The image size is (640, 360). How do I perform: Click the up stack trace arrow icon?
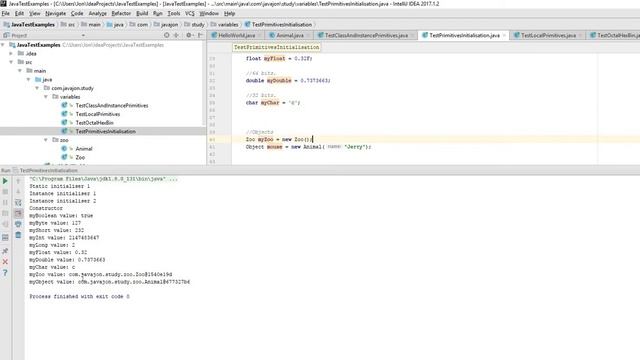[18, 181]
